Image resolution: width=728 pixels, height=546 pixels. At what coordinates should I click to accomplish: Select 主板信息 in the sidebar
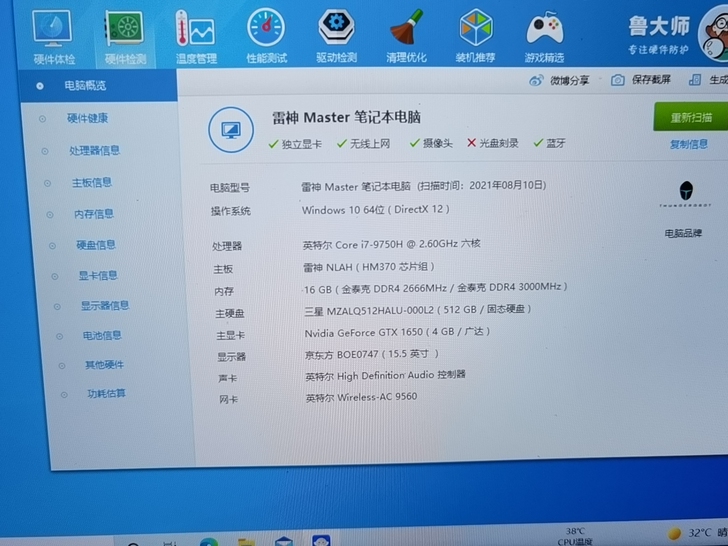coord(91,182)
